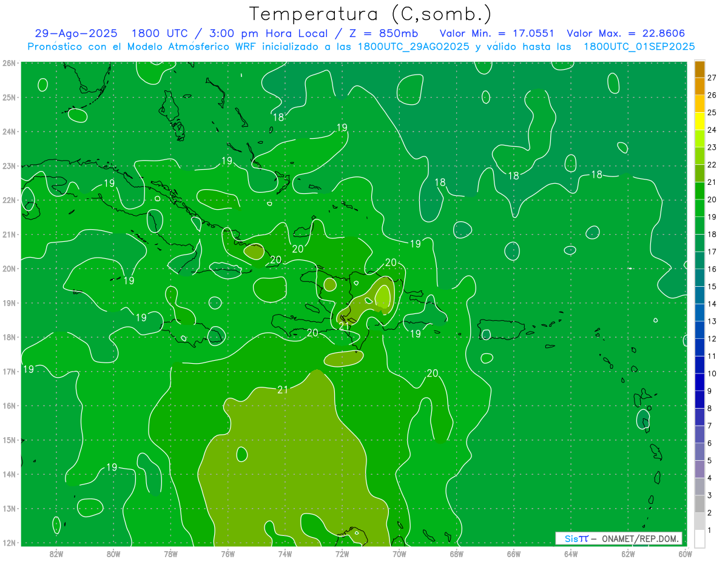
Task: Click the "26N" latitude label
Action: pos(9,63)
